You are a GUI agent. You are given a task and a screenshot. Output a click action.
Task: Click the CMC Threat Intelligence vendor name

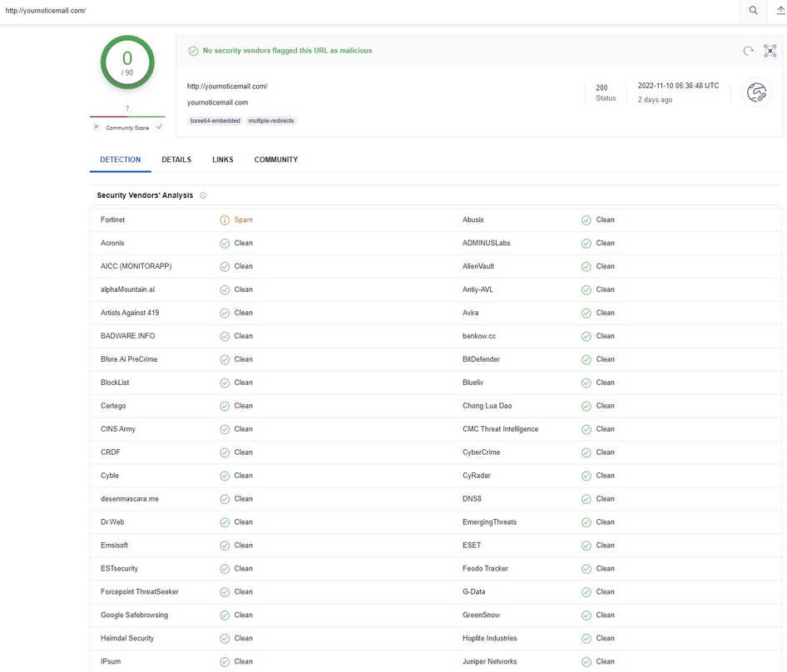[501, 429]
